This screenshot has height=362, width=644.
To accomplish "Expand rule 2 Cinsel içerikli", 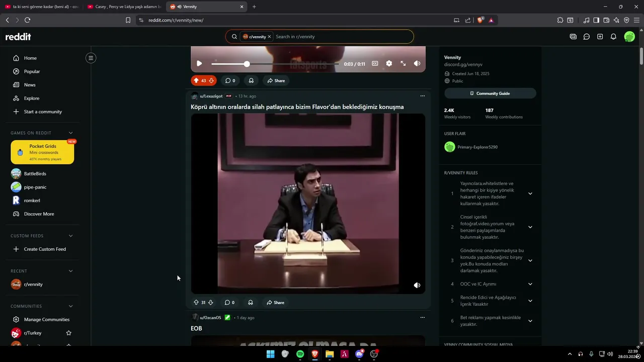I will (x=530, y=227).
